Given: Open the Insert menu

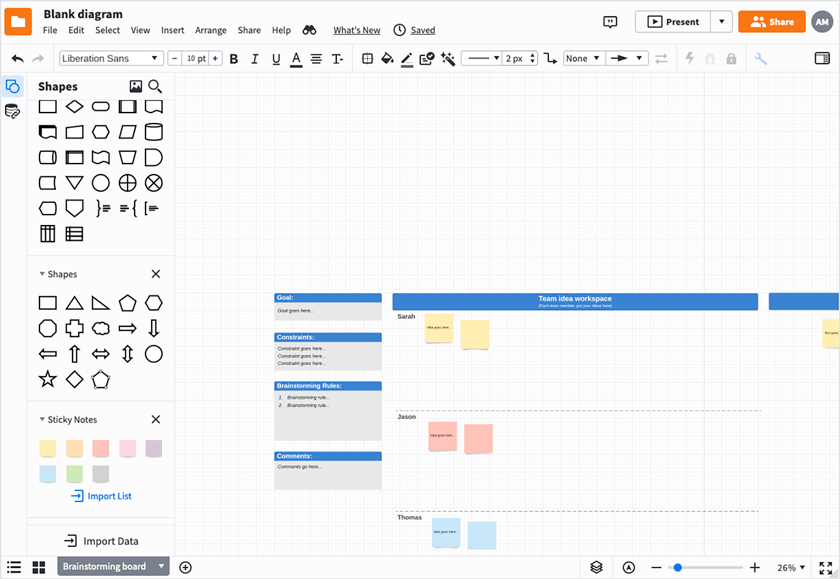Looking at the screenshot, I should [x=172, y=30].
